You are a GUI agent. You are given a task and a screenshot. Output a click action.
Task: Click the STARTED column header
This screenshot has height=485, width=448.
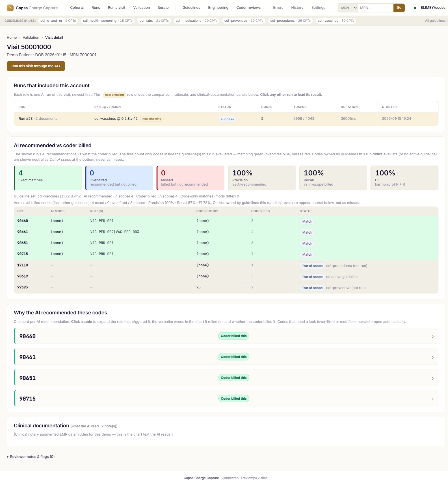point(389,107)
